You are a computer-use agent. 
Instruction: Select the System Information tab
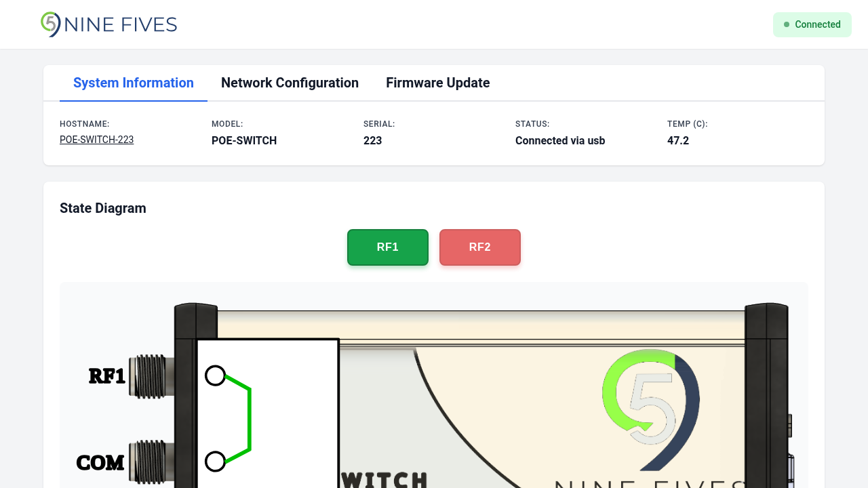coord(133,83)
